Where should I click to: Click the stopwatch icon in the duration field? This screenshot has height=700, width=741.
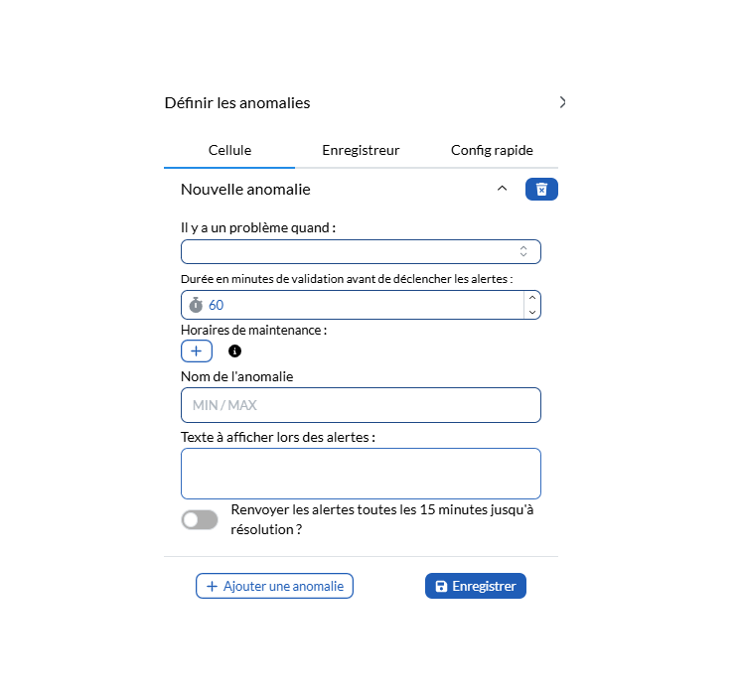196,305
